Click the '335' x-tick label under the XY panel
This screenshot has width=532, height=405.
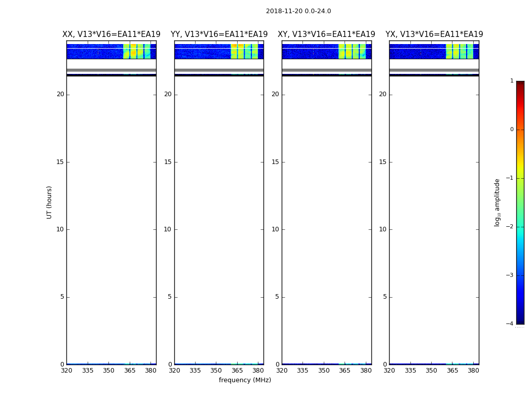[x=302, y=371]
